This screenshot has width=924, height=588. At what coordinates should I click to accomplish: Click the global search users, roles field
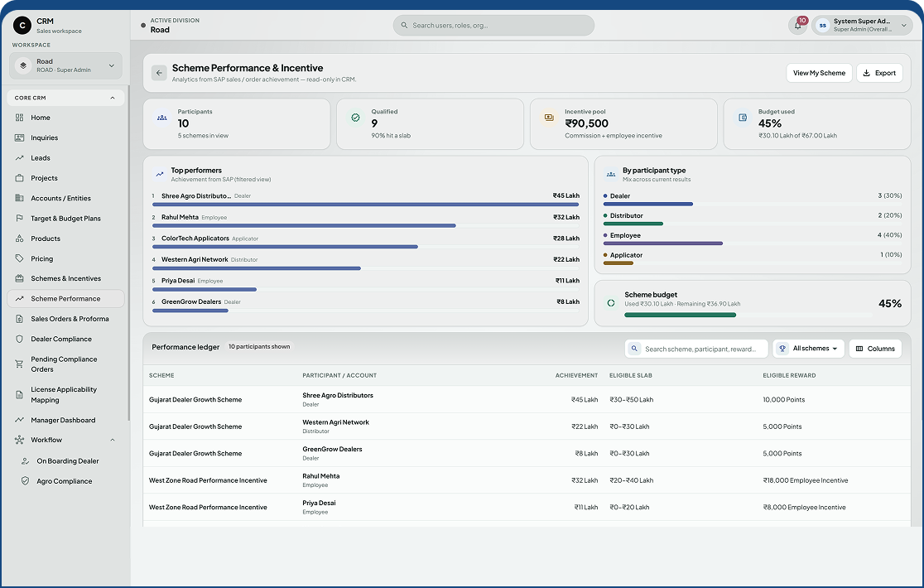tap(493, 26)
